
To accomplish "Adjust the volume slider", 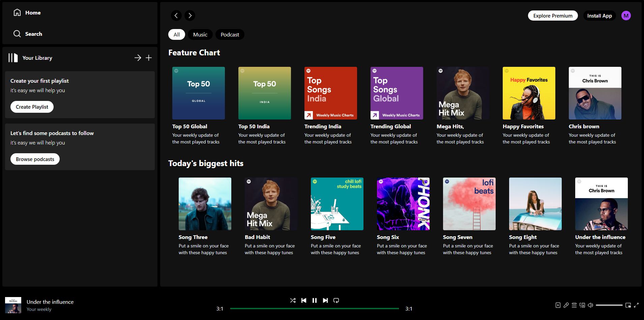I will 609,305.
